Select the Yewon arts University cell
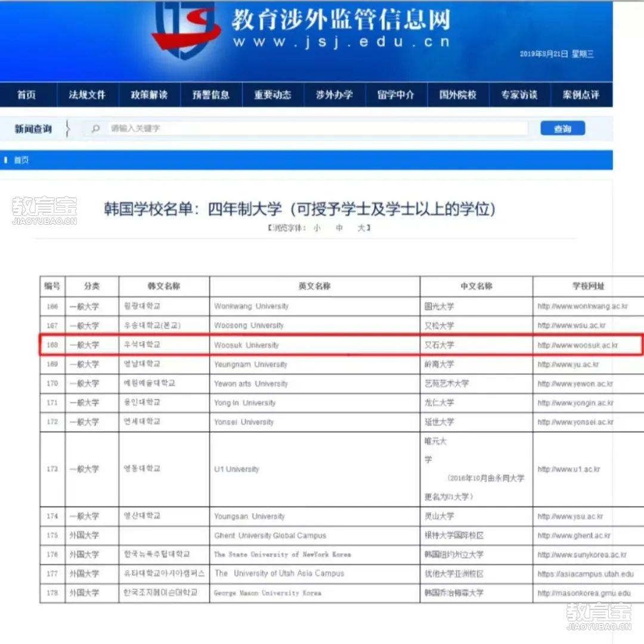The width and height of the screenshot is (644, 644). [x=315, y=383]
